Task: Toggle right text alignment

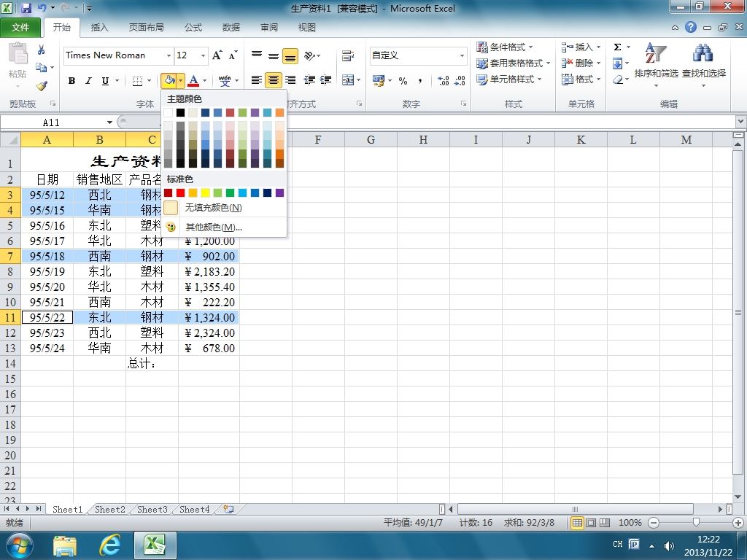Action: [290, 80]
